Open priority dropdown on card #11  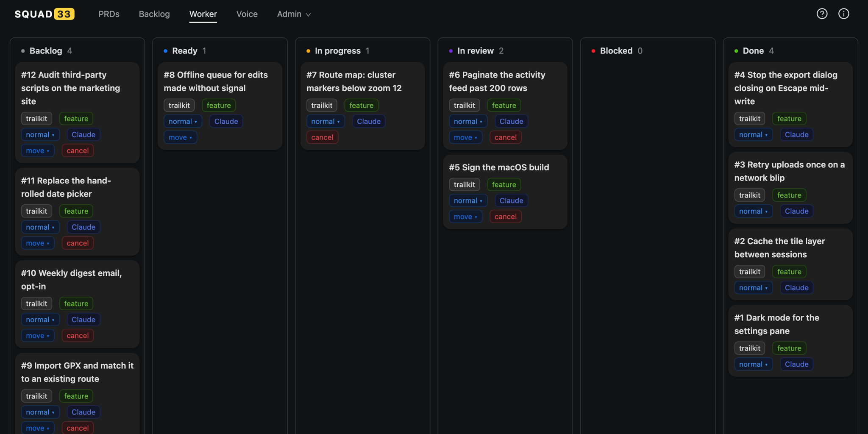pyautogui.click(x=40, y=227)
